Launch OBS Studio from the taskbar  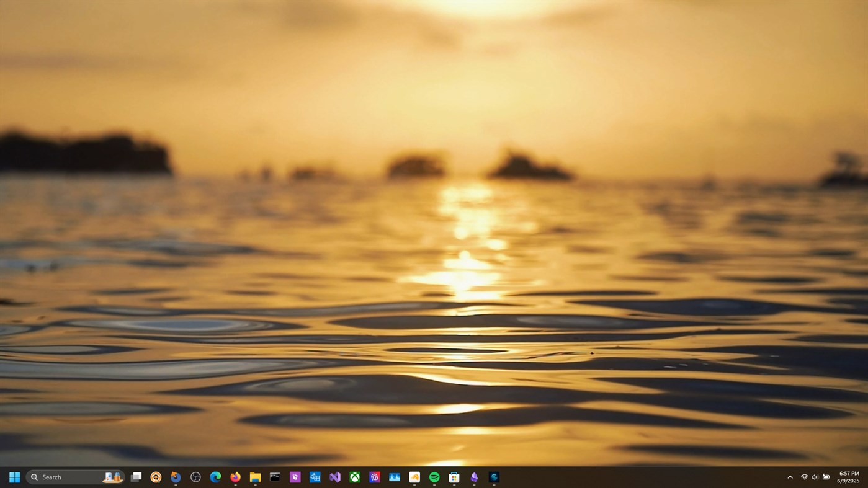point(195,477)
